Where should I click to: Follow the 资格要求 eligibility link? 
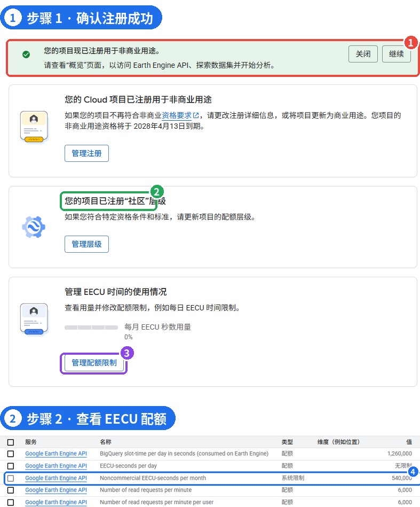pyautogui.click(x=177, y=115)
